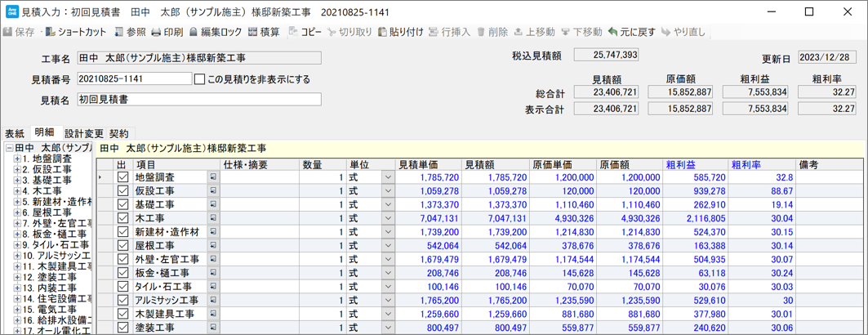Viewport: 868px width, 335px height.
Task: Uncheck the 出 checkbox for 塗装工事 row
Action: click(x=123, y=328)
